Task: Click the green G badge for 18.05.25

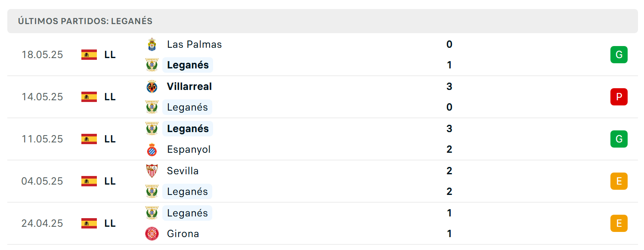Action: [x=619, y=55]
